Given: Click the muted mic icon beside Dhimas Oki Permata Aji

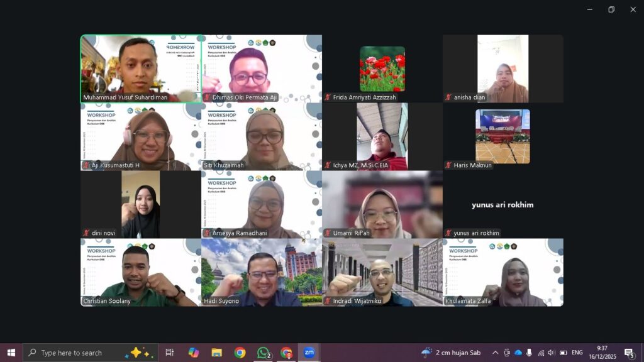Looking at the screenshot, I should 207,97.
